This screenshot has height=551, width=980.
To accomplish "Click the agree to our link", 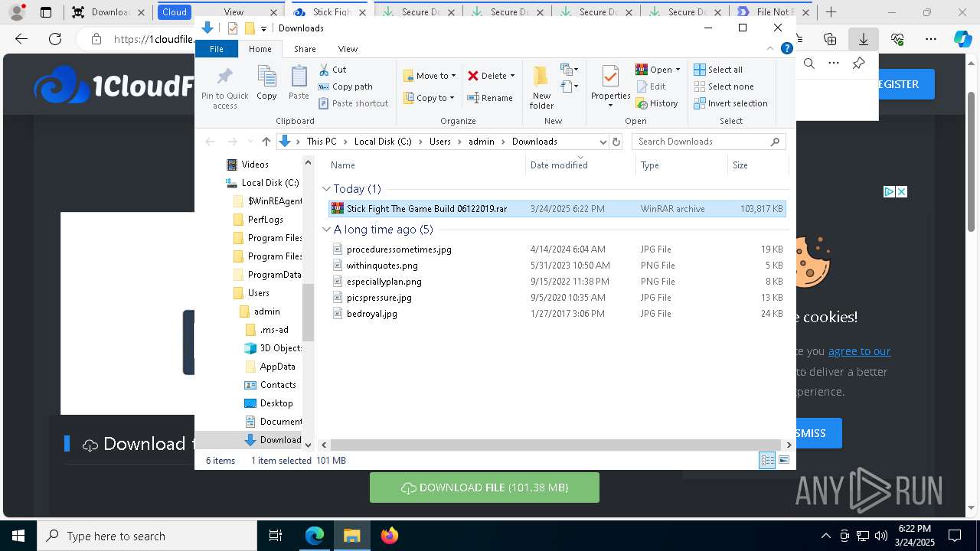I will 859,351.
